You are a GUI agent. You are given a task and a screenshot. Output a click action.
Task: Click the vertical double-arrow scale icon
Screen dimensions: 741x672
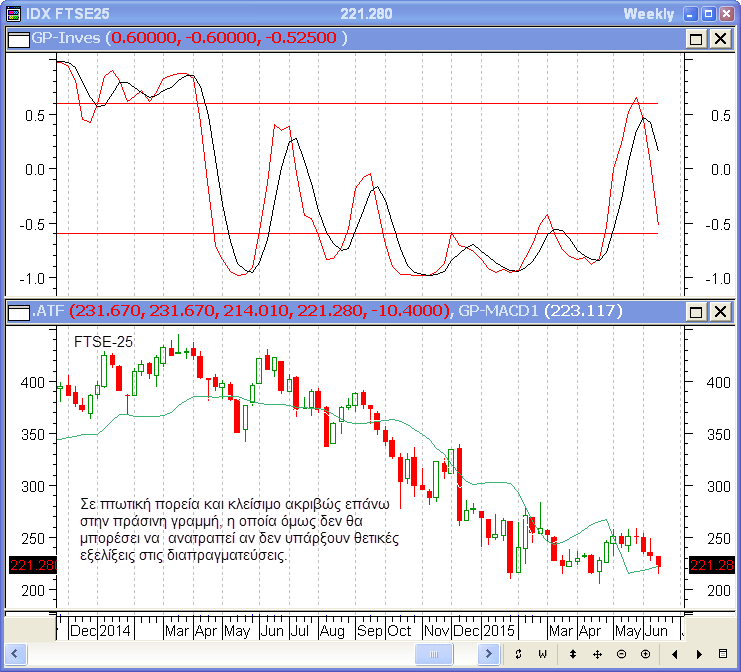tap(573, 654)
